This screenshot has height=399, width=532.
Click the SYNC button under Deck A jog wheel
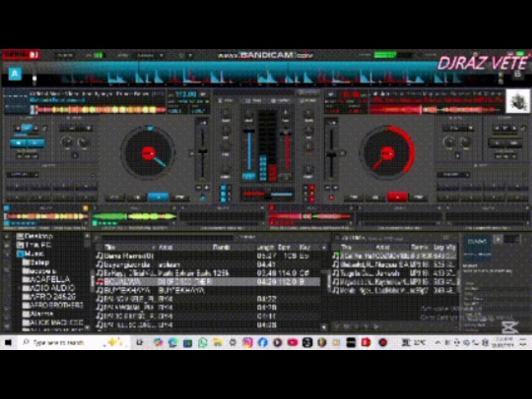tap(180, 197)
